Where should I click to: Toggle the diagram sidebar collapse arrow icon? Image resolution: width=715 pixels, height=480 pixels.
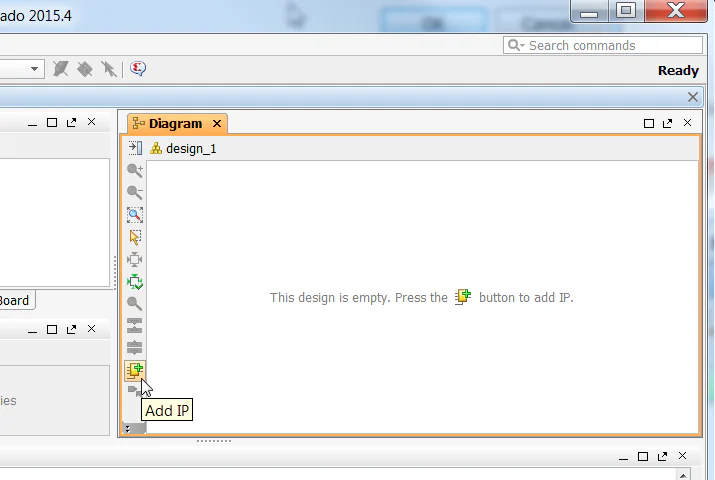(135, 148)
